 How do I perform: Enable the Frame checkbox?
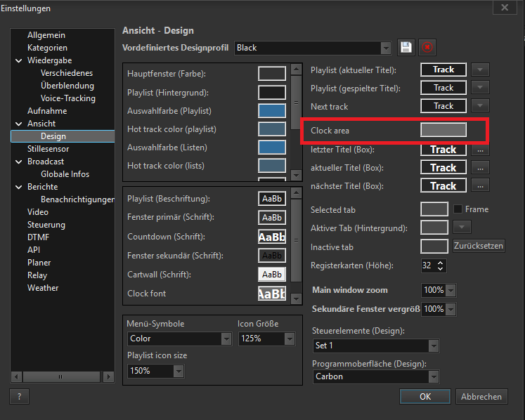click(x=458, y=209)
